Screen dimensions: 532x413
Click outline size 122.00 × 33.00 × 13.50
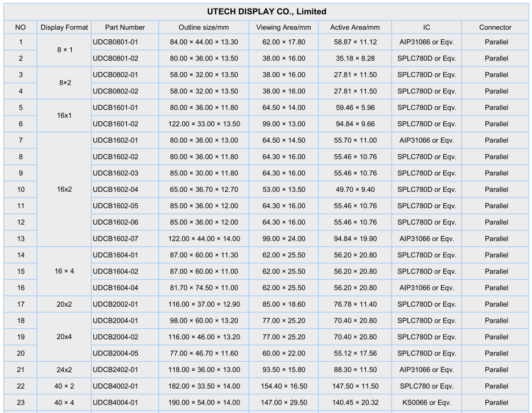pos(204,124)
